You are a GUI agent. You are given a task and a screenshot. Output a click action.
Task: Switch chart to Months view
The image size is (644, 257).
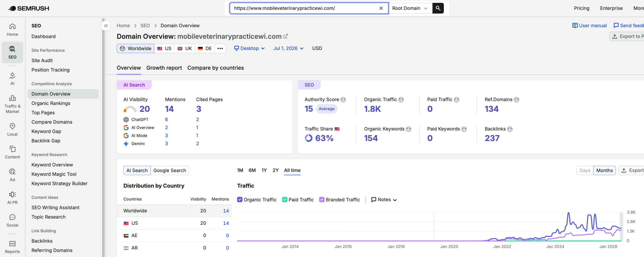pos(604,170)
